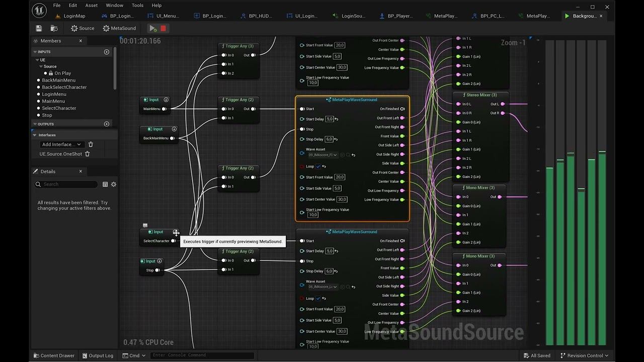
Task: Execute the MainMenu input trigger button
Action: pyautogui.click(x=166, y=100)
